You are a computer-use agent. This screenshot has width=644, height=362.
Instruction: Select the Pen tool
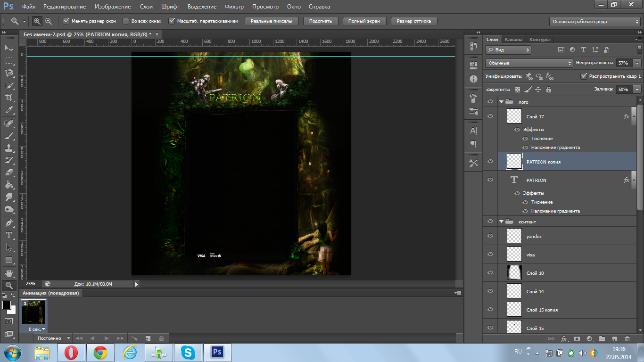tap(9, 222)
